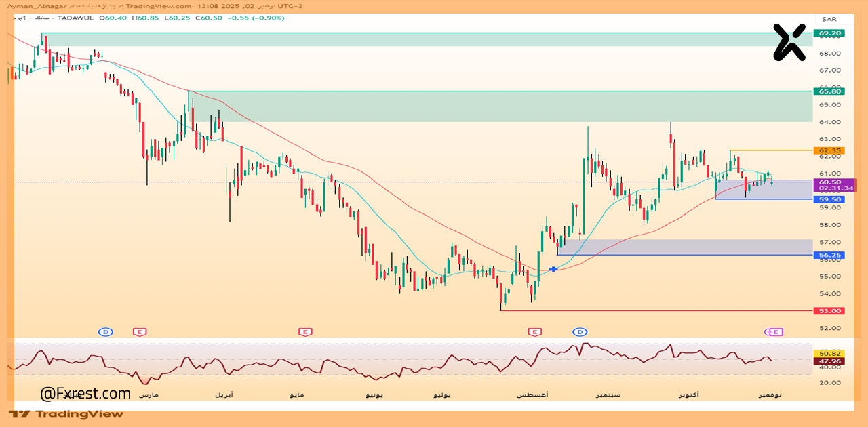
Task: Open the red earnings E marker near March
Action: point(140,332)
